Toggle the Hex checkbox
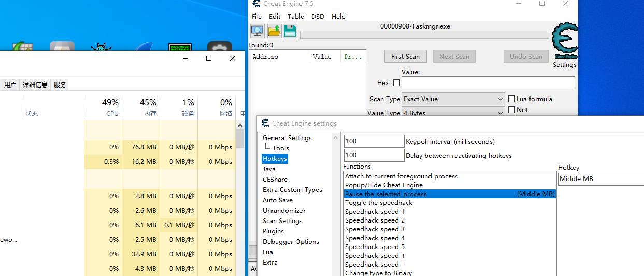Screen dimensions: 644x276 coord(397,83)
